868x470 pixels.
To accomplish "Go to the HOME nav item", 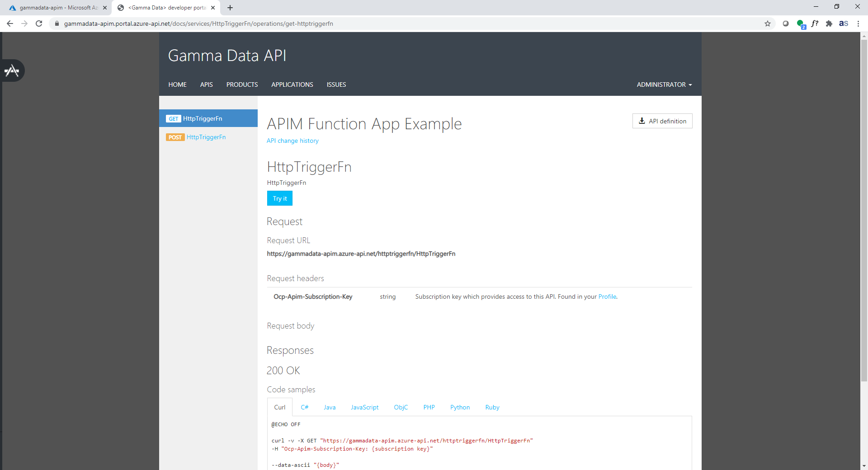I will click(x=178, y=85).
